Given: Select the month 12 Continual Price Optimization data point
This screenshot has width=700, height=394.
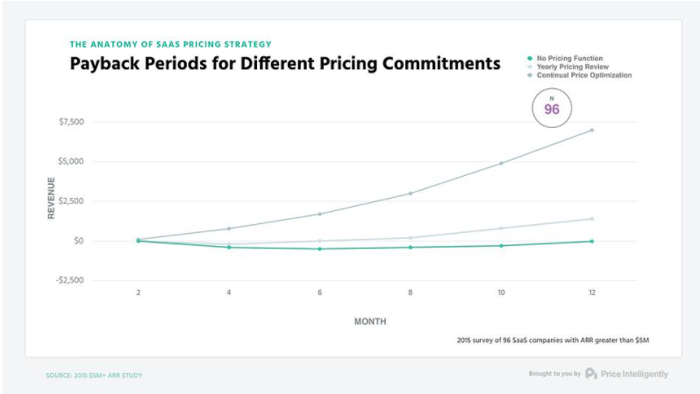Looking at the screenshot, I should tap(592, 130).
